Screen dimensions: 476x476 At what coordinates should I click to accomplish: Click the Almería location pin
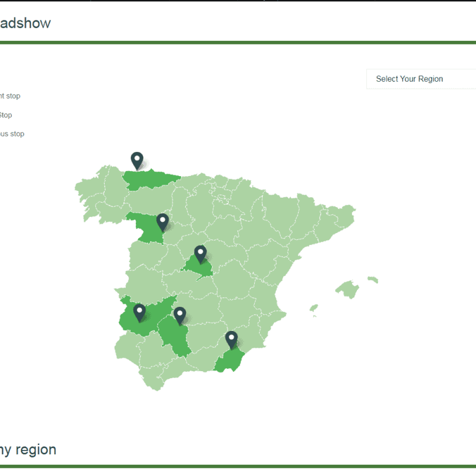(231, 339)
